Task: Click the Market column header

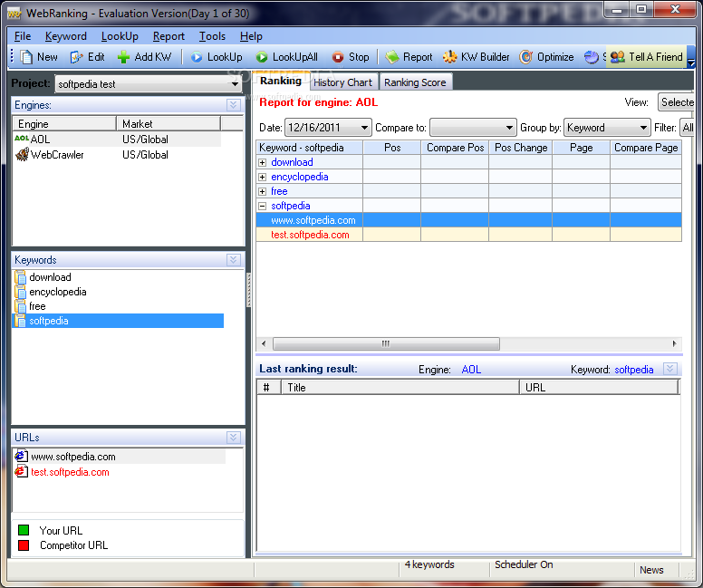Action: pos(169,124)
